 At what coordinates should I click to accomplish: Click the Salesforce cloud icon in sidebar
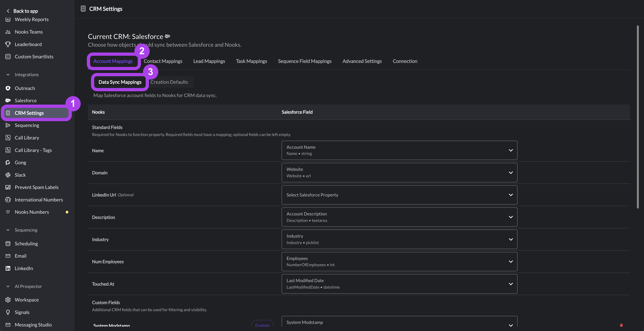pyautogui.click(x=8, y=100)
